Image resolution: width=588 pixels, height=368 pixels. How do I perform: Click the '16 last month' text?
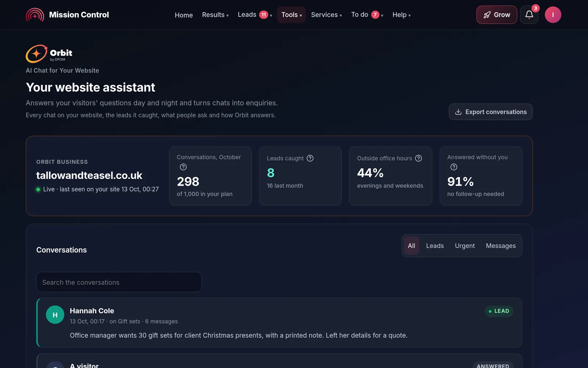coord(285,186)
